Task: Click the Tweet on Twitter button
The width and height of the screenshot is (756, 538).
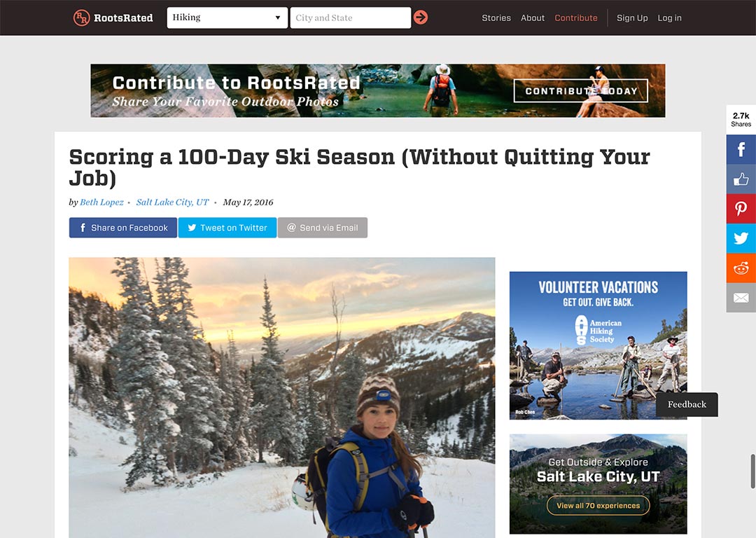Action: point(227,228)
